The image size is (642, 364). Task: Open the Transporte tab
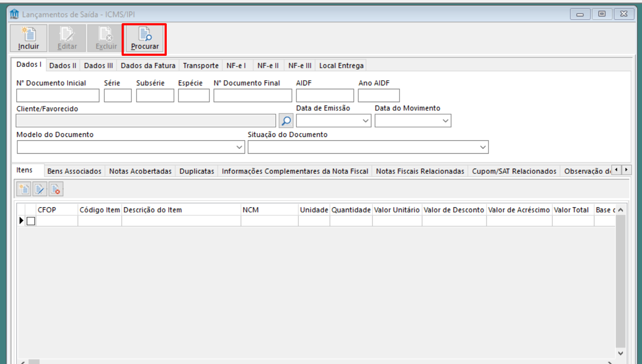201,66
